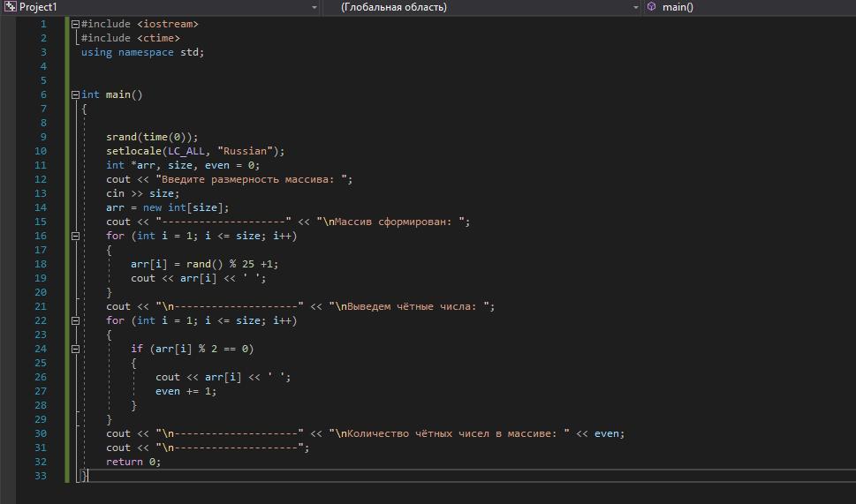Collapse the if block on line 24
Screen dimensions: 856x504
click(x=75, y=349)
